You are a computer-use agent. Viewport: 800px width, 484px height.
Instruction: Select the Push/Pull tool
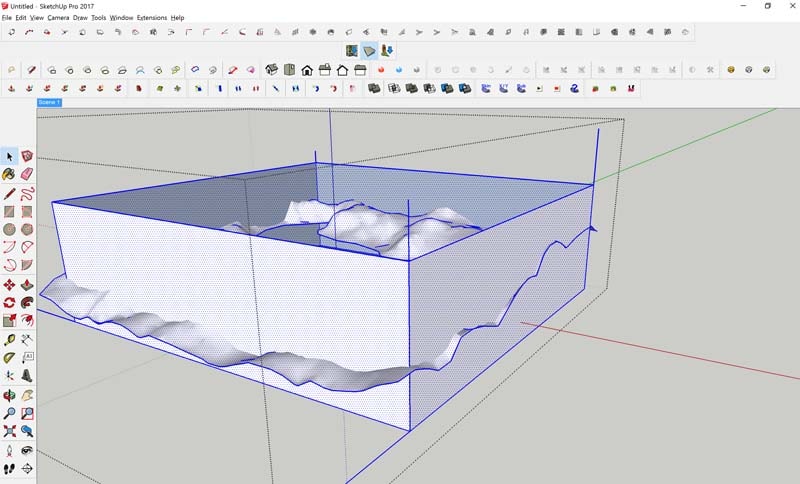pos(27,285)
